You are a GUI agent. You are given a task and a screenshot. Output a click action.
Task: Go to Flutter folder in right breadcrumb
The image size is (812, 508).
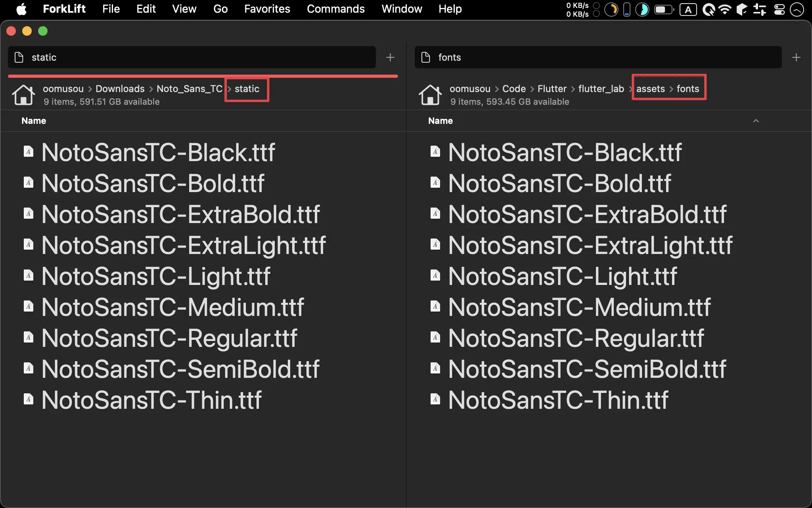(x=552, y=89)
